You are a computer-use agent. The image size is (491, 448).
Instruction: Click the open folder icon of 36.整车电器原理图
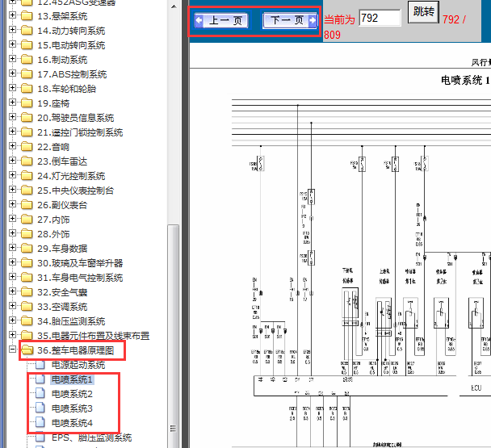pos(27,350)
